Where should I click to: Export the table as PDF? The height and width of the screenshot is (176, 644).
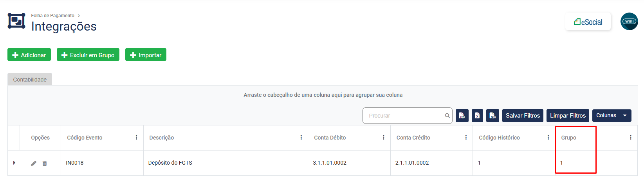pos(462,116)
